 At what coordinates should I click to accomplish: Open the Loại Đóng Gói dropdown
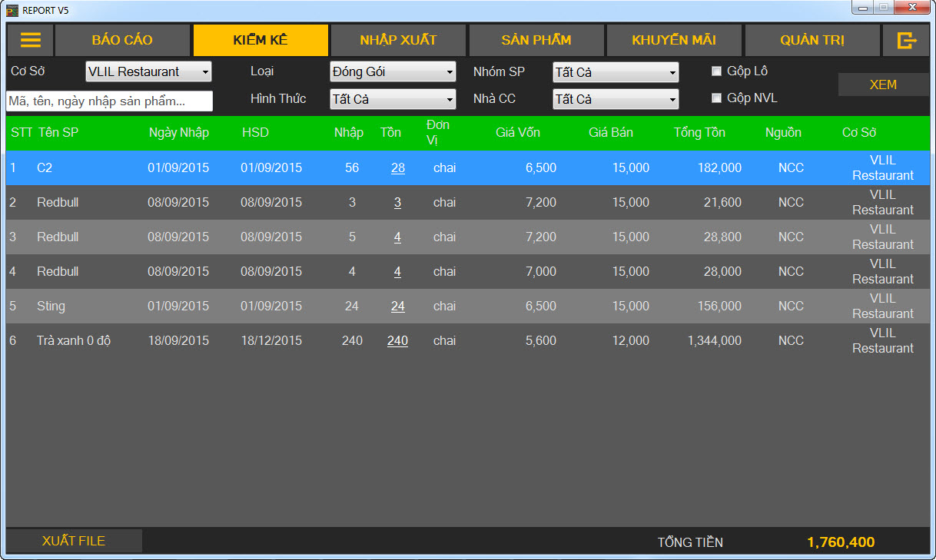(393, 72)
